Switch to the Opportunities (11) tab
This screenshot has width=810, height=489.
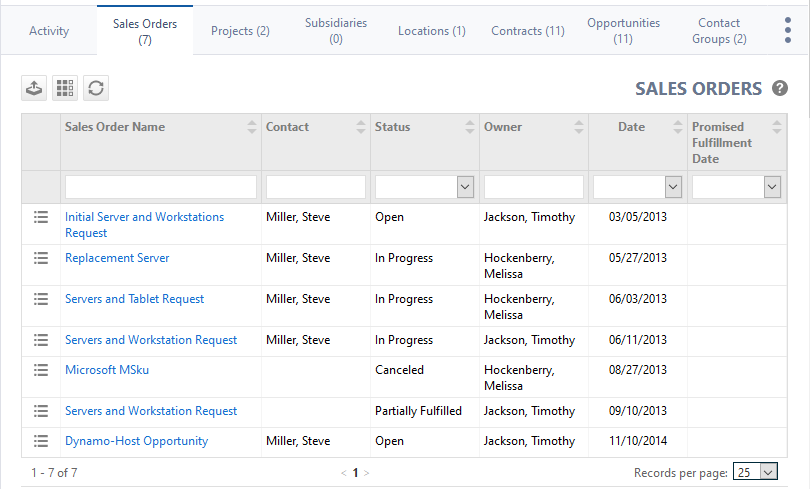[x=623, y=31]
